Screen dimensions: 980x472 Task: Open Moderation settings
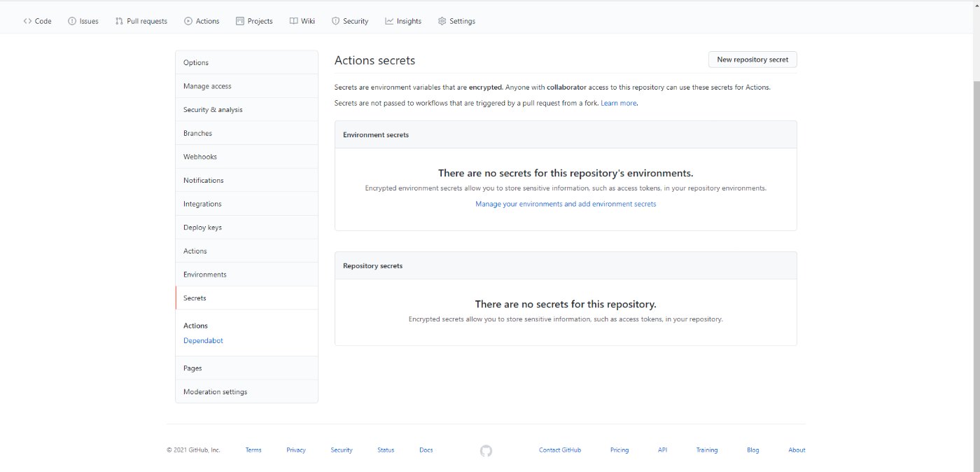pyautogui.click(x=246, y=391)
